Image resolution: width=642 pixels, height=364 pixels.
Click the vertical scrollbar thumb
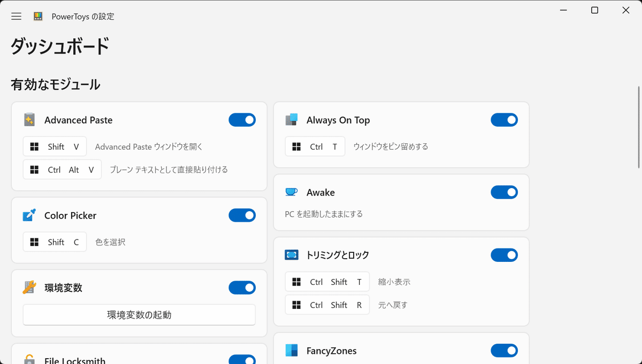(x=639, y=127)
